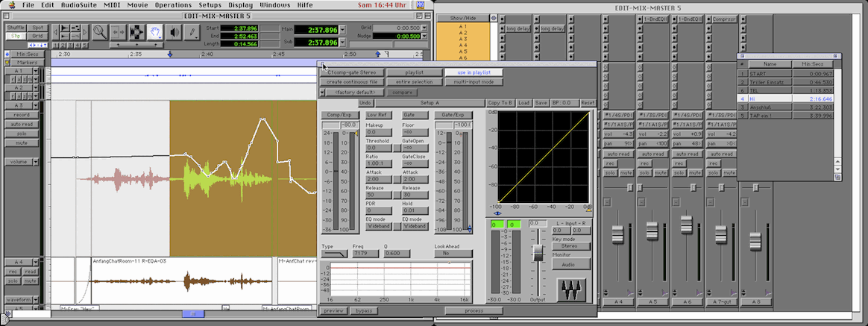
Task: Click the Reset button in plug-in
Action: tap(588, 103)
